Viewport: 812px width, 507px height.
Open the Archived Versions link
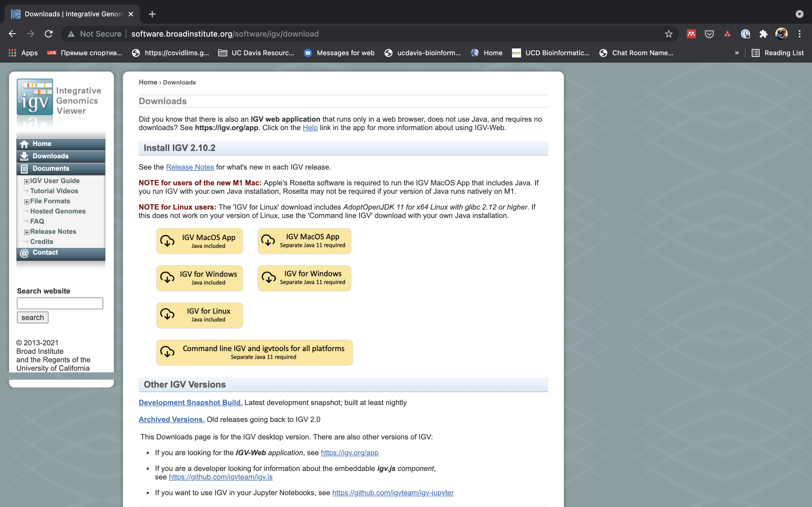pyautogui.click(x=171, y=419)
